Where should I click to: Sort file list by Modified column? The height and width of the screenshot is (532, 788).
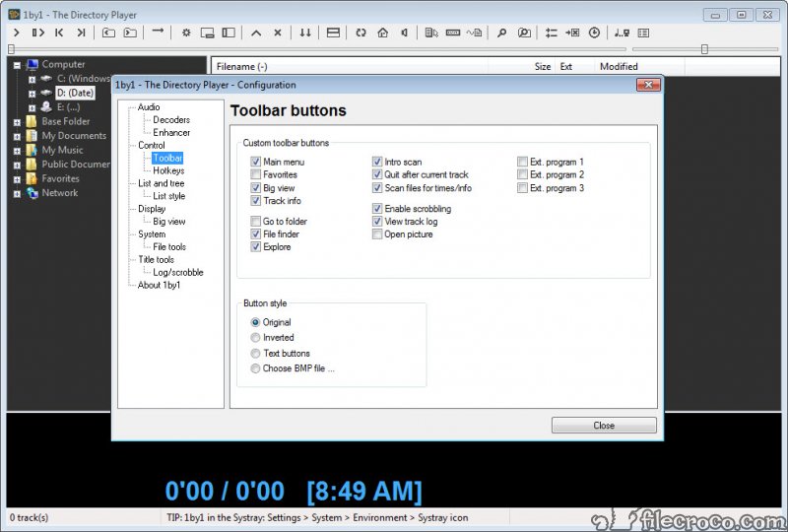(x=619, y=67)
